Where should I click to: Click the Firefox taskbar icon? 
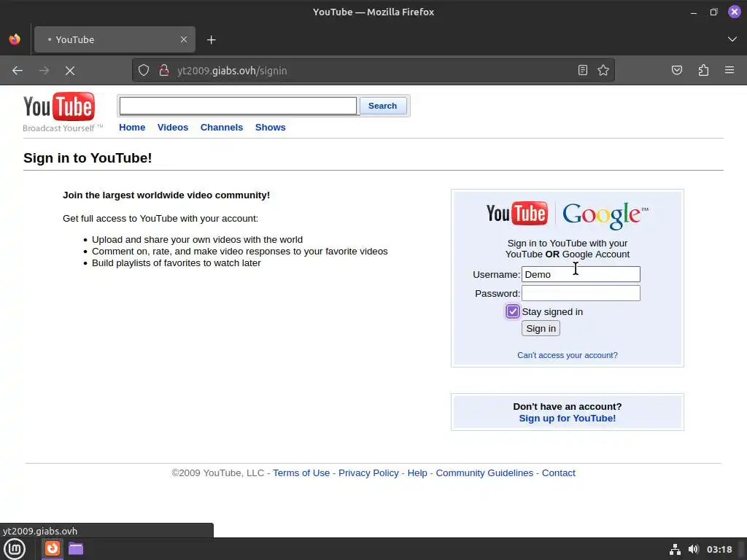tap(53, 548)
